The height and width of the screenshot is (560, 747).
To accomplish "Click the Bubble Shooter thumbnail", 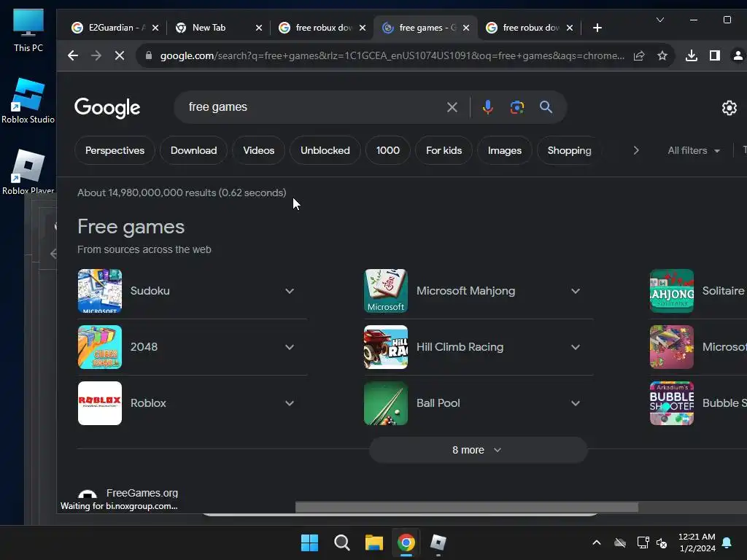I will (x=672, y=403).
